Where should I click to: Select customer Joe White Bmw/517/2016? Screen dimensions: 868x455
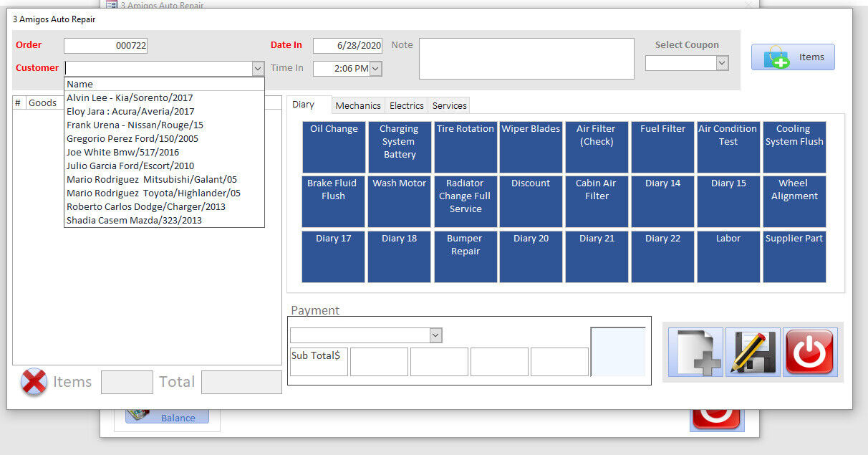[164, 152]
